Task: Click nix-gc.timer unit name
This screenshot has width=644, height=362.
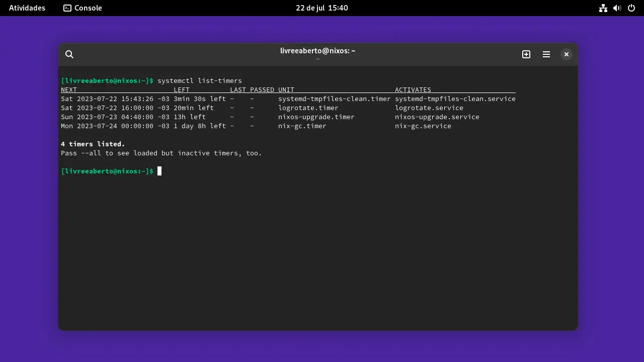Action: [x=302, y=126]
